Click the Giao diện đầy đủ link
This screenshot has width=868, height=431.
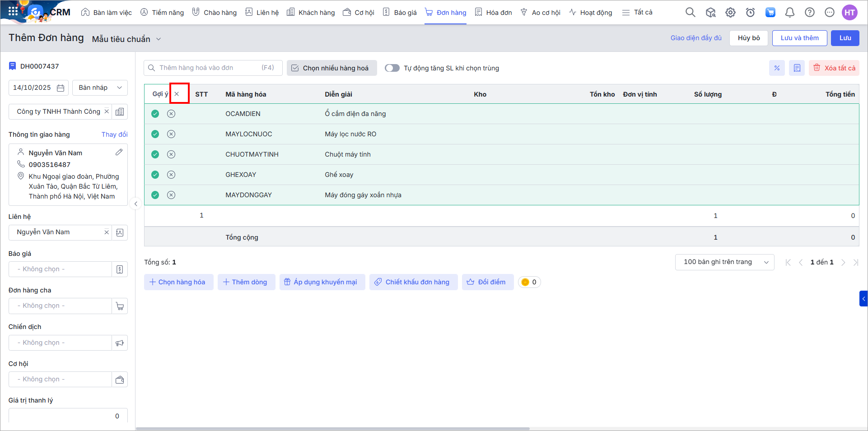(x=696, y=38)
